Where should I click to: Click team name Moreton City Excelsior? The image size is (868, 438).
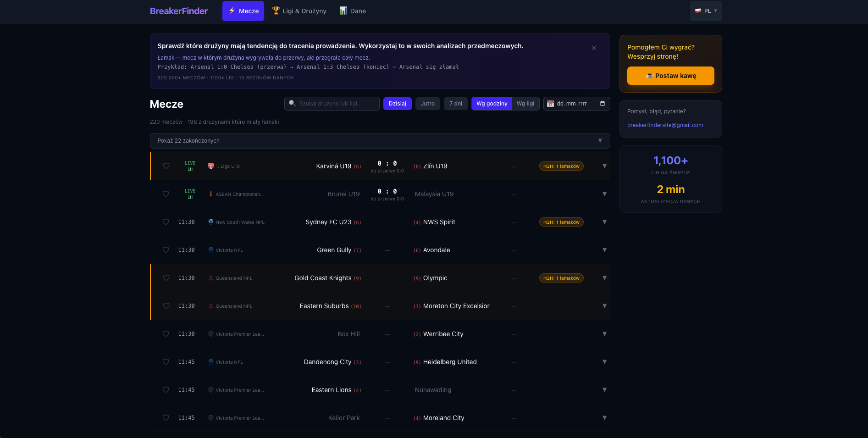pos(456,306)
